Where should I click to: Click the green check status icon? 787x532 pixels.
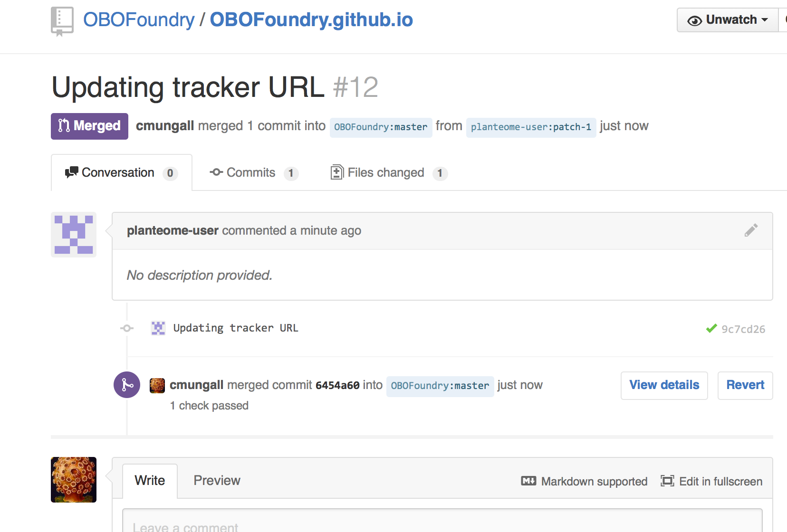click(x=711, y=329)
